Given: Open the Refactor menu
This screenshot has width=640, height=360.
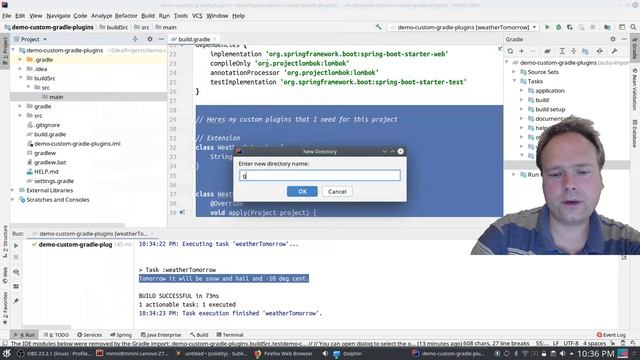Looking at the screenshot, I should coord(126,16).
